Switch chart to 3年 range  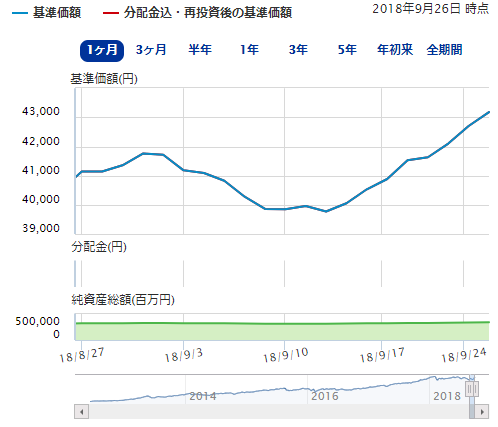[x=298, y=50]
